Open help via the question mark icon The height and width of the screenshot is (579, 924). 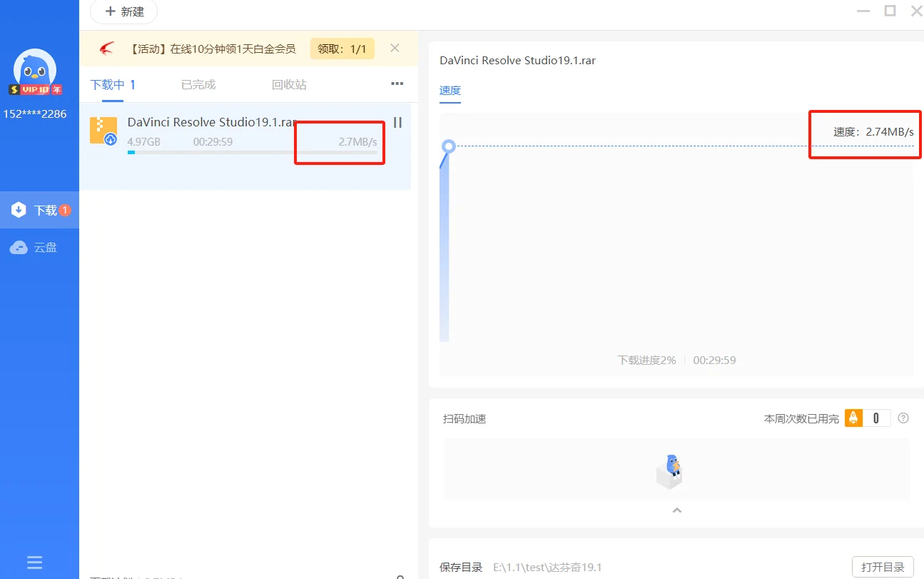903,418
